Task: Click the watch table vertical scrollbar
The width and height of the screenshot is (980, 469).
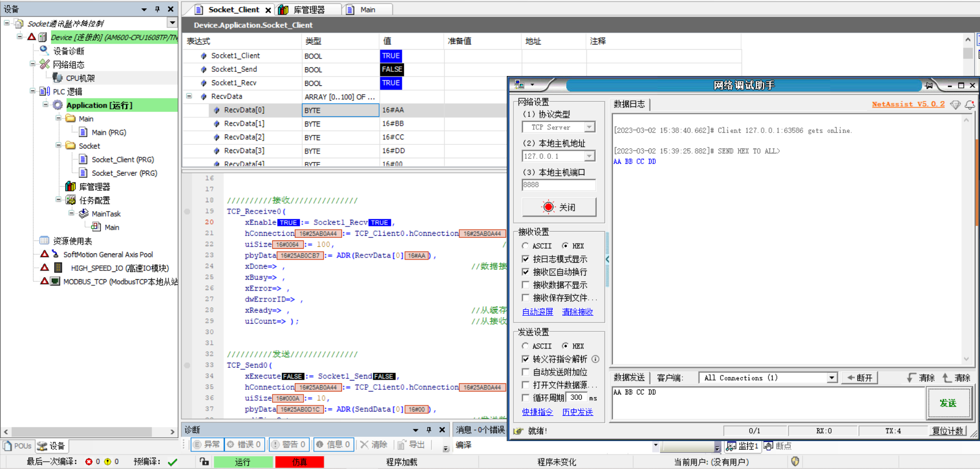Action: [x=968, y=54]
